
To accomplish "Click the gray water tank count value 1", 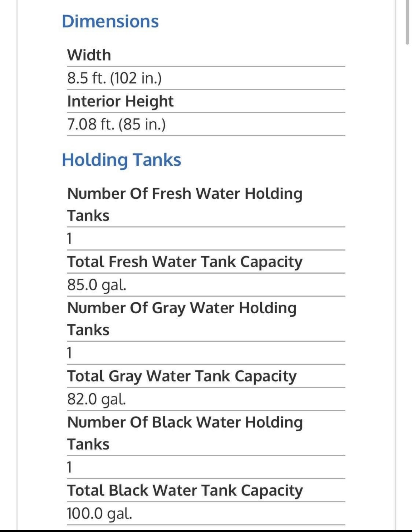I will [70, 353].
